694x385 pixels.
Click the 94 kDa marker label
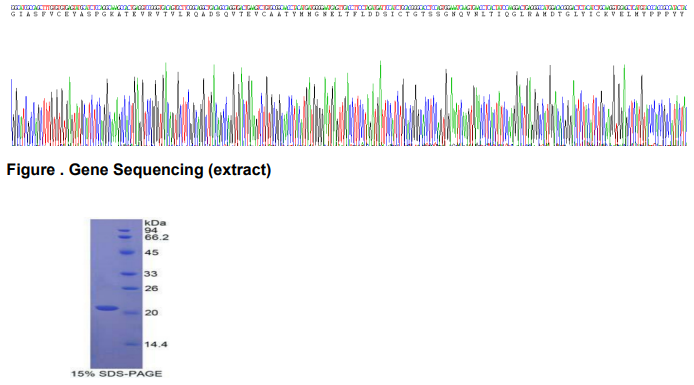(x=150, y=230)
